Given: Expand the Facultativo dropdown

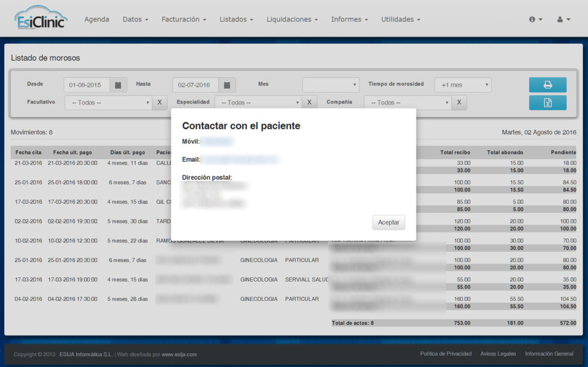Looking at the screenshot, I should tap(109, 102).
